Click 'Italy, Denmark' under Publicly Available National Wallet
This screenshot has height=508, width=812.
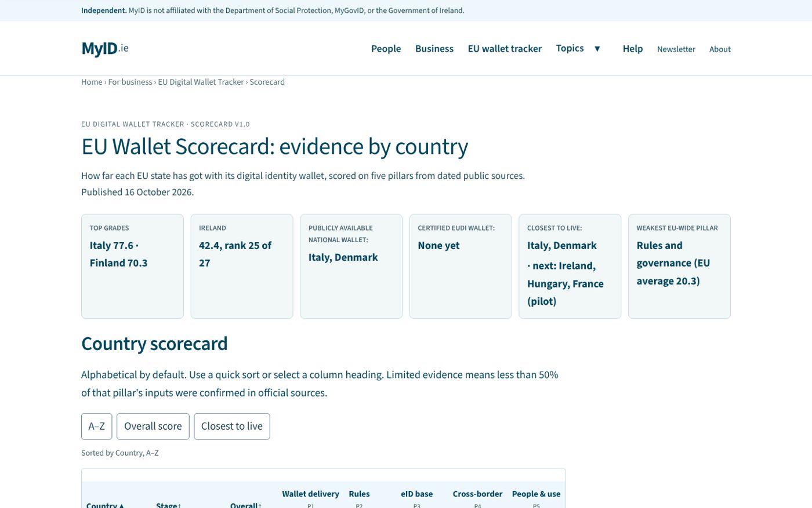point(343,257)
